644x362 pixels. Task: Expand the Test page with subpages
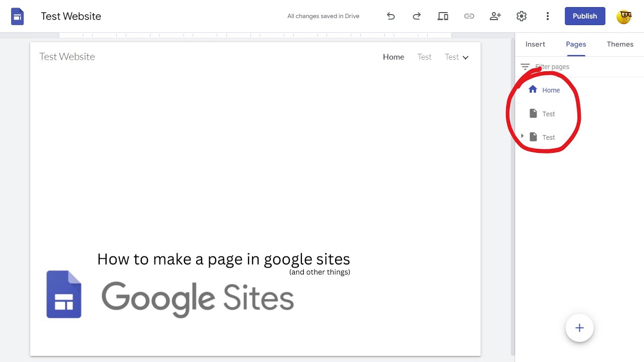coord(522,136)
